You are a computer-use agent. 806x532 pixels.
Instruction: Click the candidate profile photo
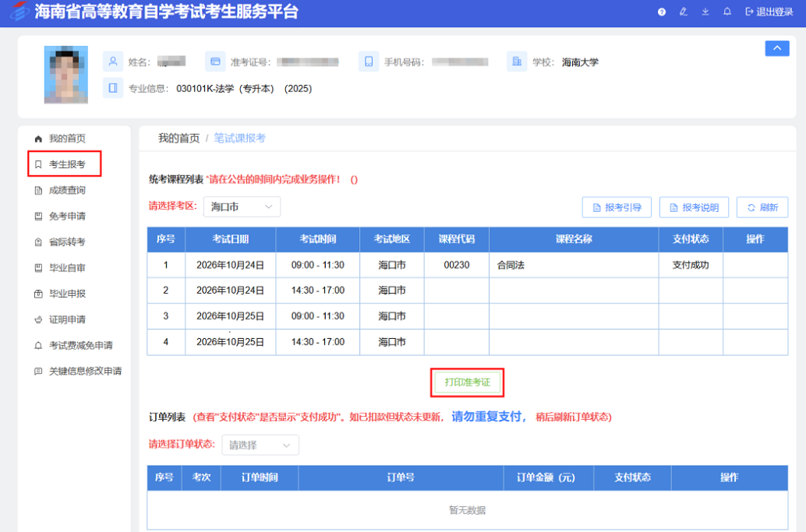65,75
